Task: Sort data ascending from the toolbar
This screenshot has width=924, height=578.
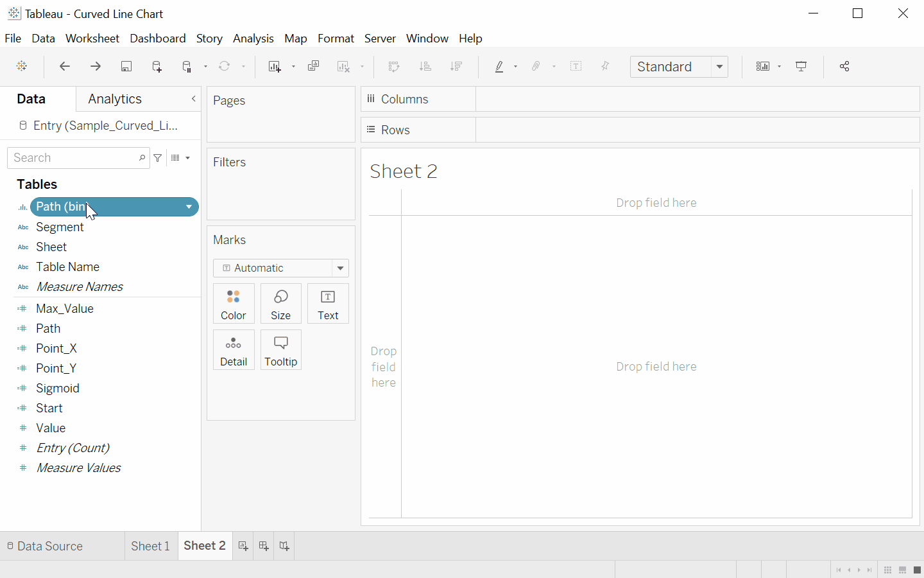Action: tap(425, 66)
